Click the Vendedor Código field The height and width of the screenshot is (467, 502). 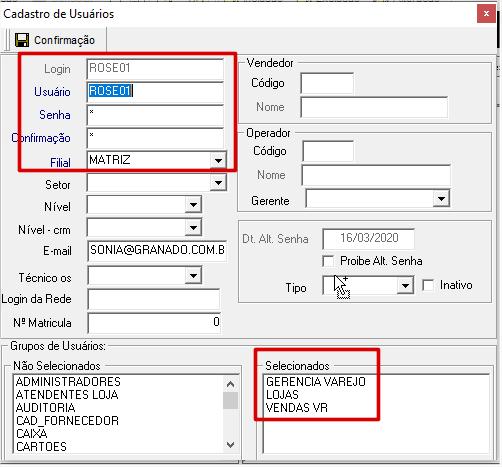click(327, 83)
